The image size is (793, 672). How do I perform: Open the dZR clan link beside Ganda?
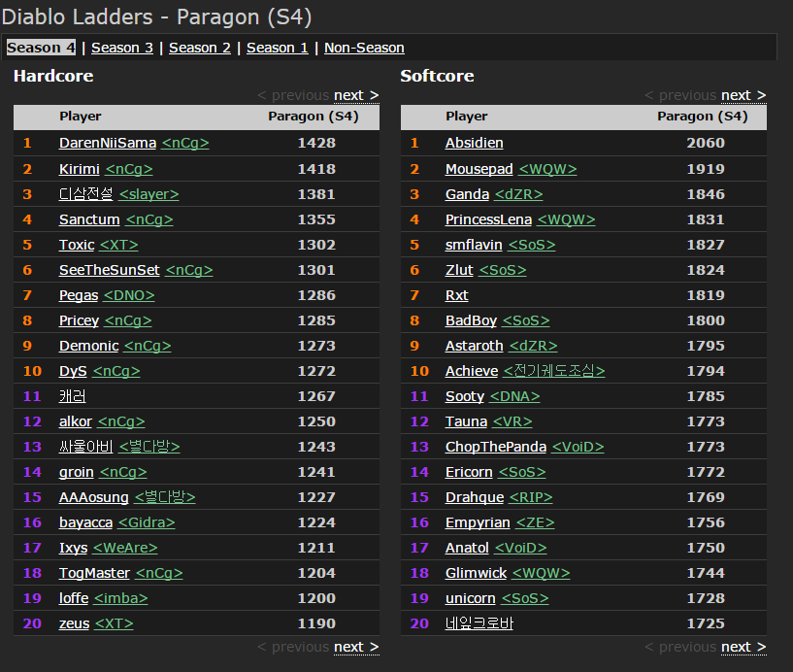[519, 194]
